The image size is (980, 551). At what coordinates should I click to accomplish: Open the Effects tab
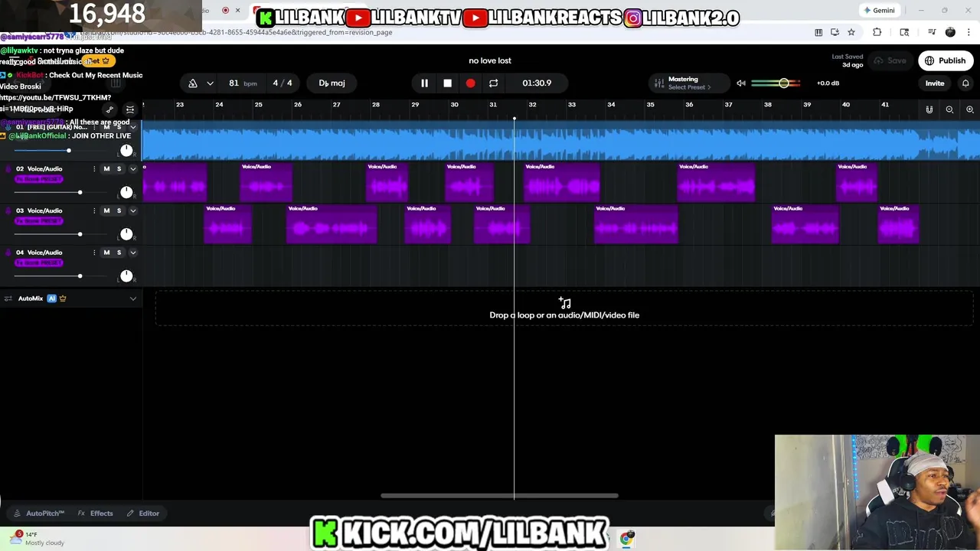coord(96,514)
